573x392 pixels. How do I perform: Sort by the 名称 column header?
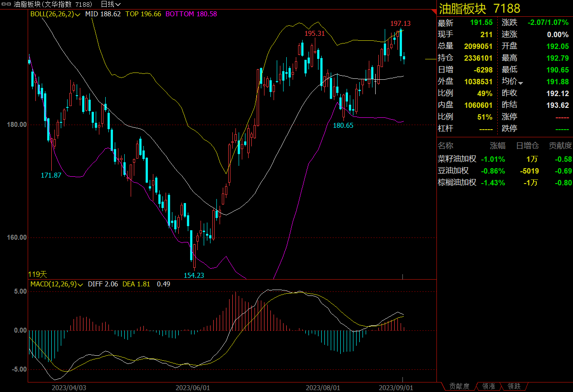446,146
